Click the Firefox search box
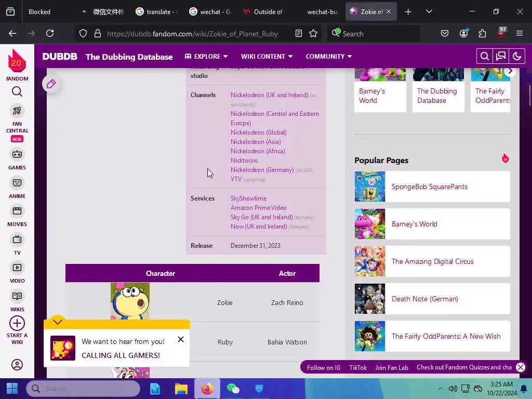Image resolution: width=532 pixels, height=399 pixels. 374,33
